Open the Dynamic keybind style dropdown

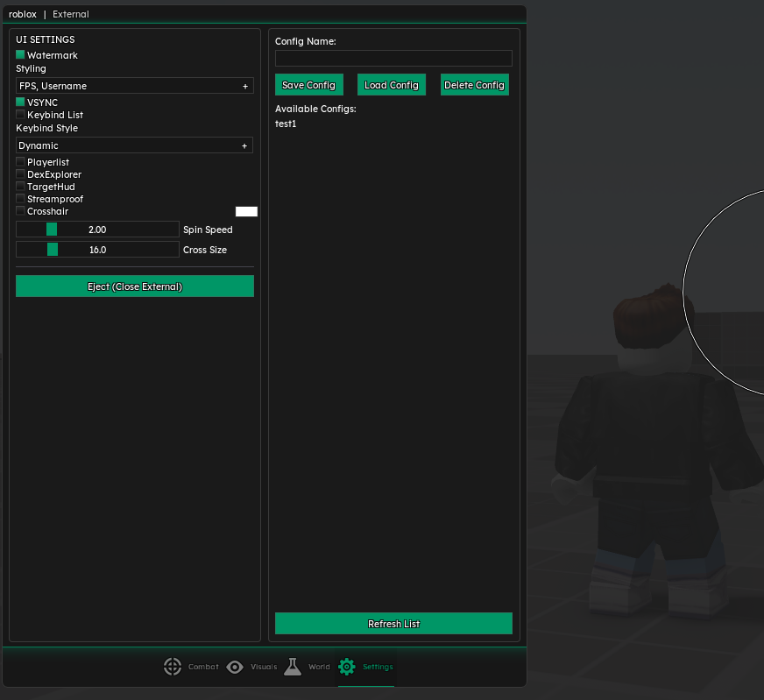[134, 145]
